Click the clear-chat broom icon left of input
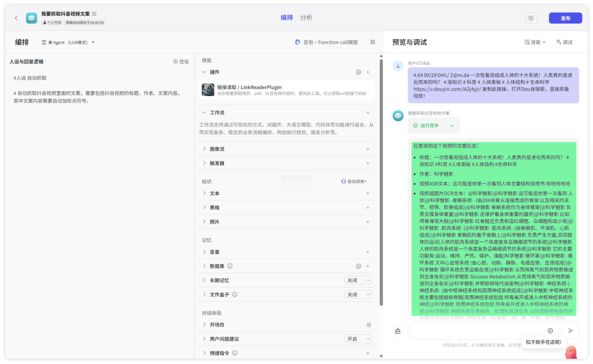 (x=398, y=331)
